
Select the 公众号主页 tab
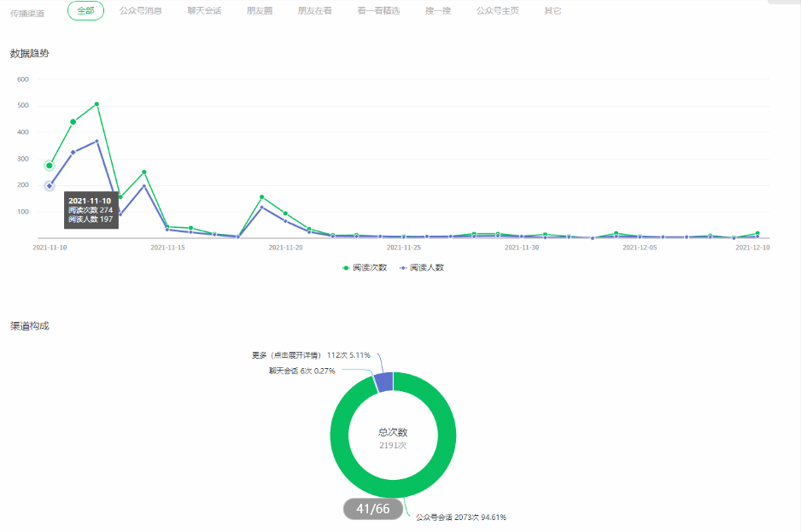pos(497,11)
